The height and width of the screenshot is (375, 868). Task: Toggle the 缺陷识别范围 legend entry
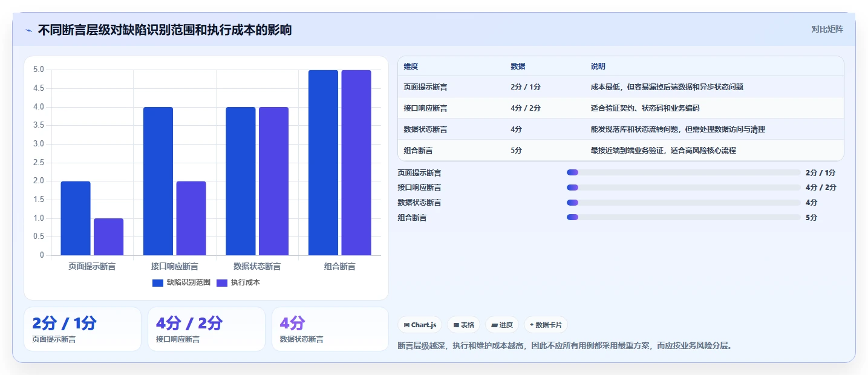click(181, 282)
